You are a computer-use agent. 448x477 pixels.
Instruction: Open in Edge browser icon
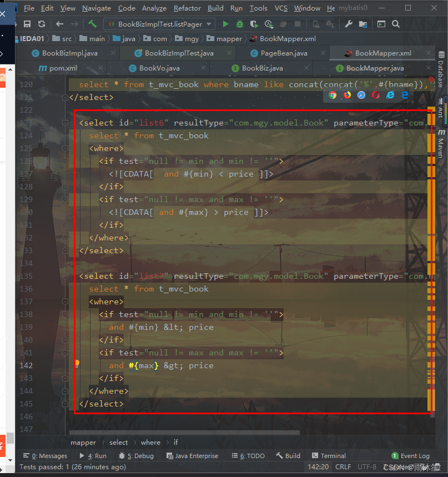405,95
